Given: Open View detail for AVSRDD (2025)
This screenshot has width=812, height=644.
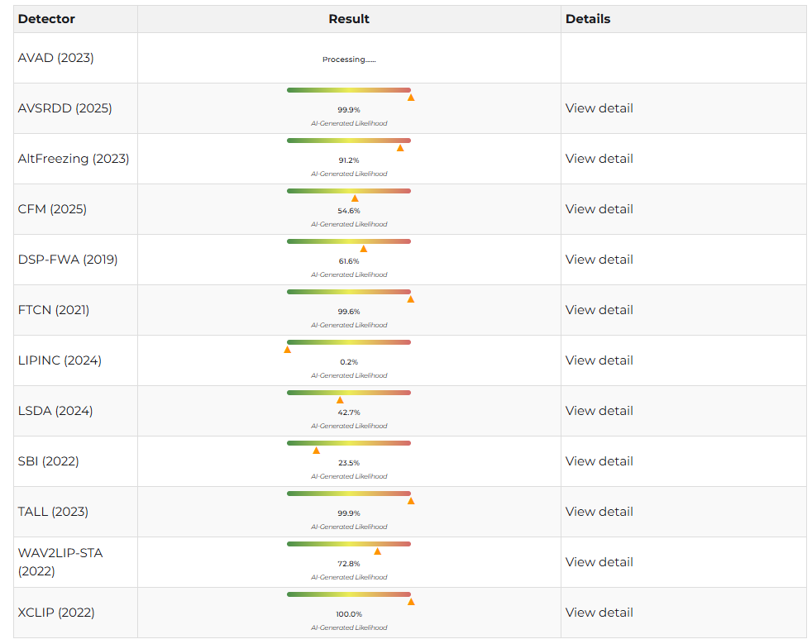Looking at the screenshot, I should coord(599,108).
